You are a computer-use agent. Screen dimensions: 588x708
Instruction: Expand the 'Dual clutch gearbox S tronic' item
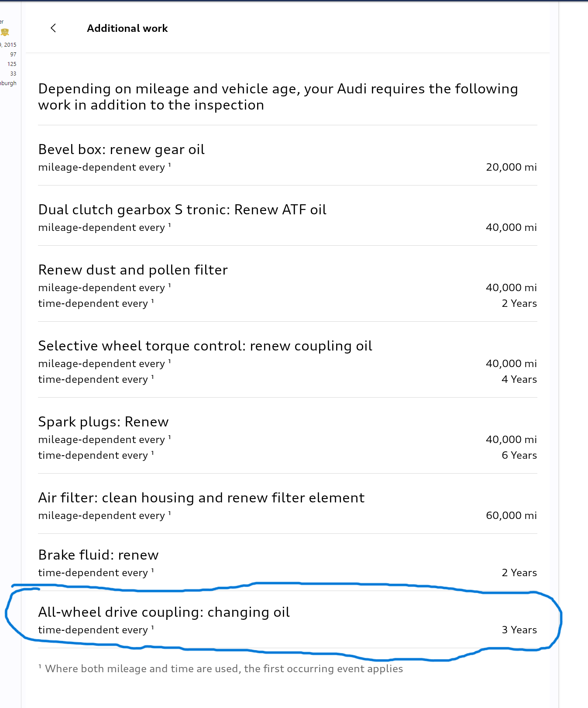point(182,210)
